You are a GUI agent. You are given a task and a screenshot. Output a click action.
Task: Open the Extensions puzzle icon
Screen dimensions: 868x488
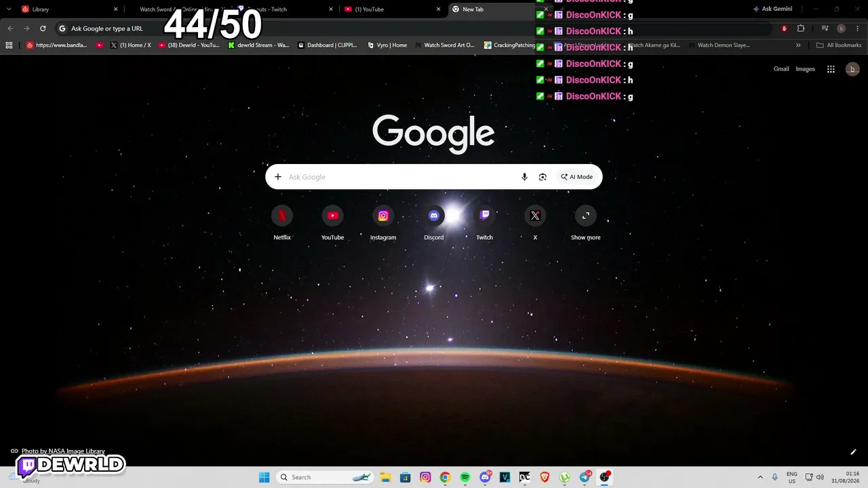click(801, 28)
